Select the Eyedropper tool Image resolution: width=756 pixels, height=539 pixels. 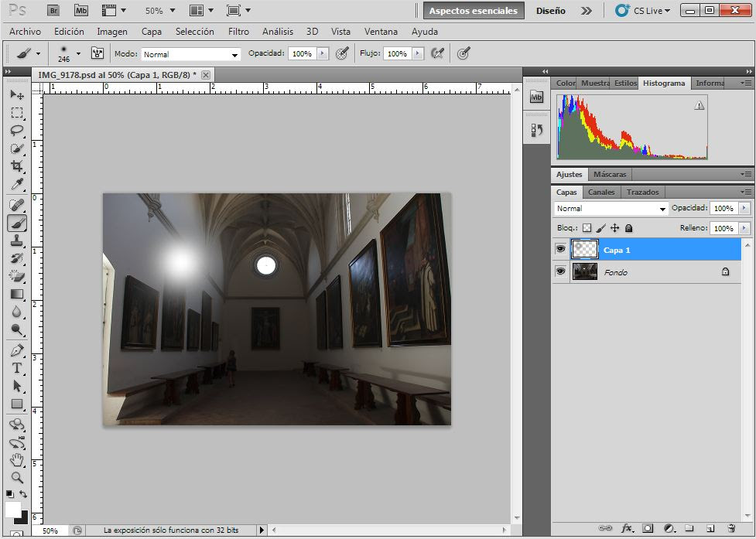[17, 184]
